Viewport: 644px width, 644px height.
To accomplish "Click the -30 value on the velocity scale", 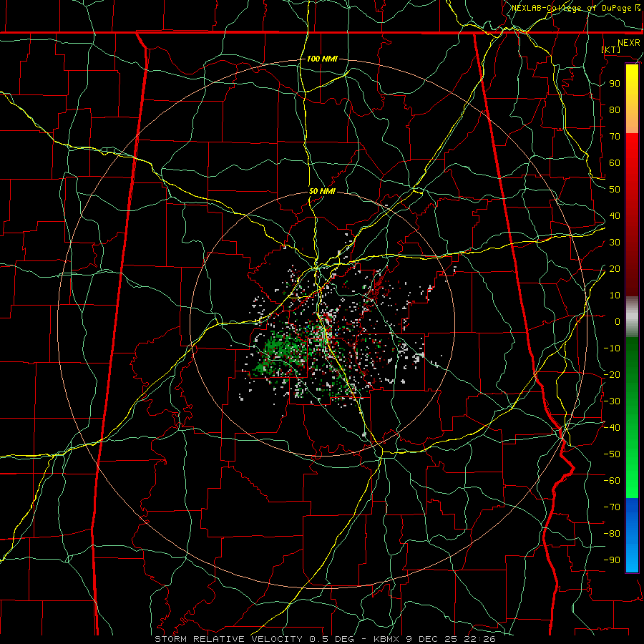I will (612, 401).
